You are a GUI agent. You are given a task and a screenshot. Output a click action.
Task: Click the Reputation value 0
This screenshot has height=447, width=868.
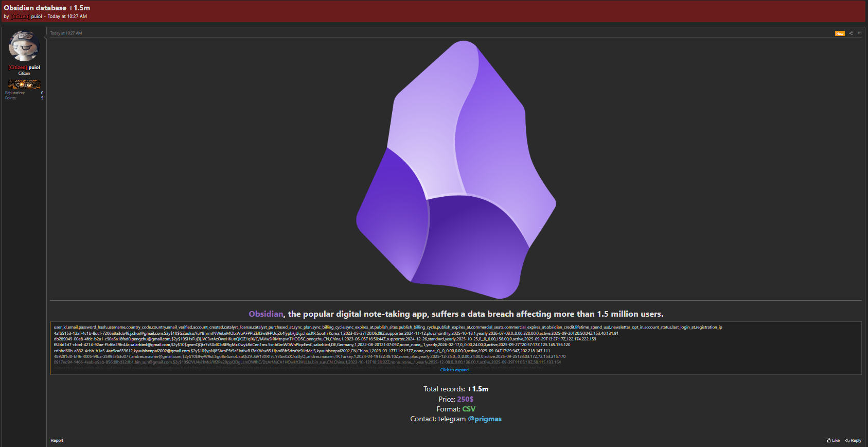pyautogui.click(x=42, y=93)
